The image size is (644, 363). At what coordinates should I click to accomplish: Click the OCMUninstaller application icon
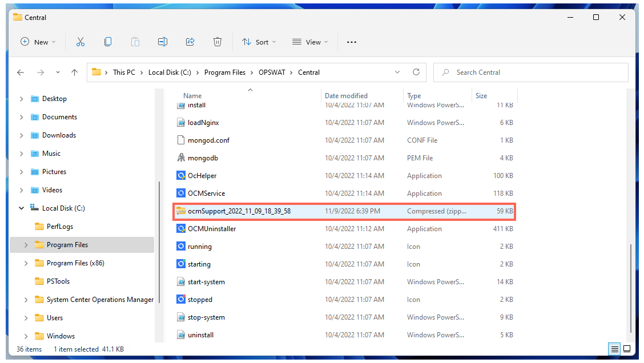(181, 229)
